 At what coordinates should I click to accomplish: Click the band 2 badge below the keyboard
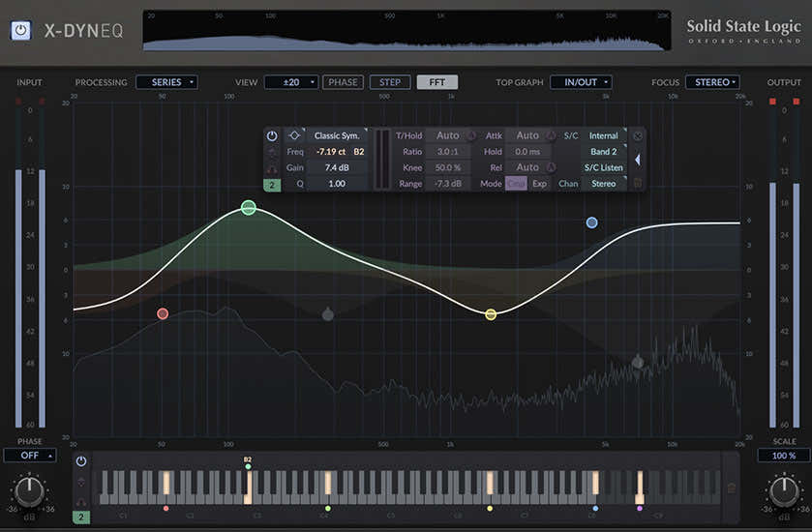coord(81,517)
